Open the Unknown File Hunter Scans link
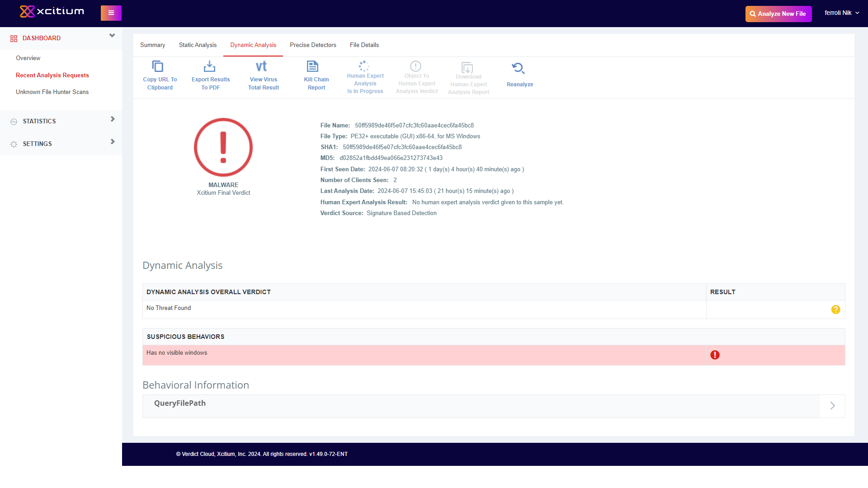This screenshot has width=868, height=488. (52, 92)
